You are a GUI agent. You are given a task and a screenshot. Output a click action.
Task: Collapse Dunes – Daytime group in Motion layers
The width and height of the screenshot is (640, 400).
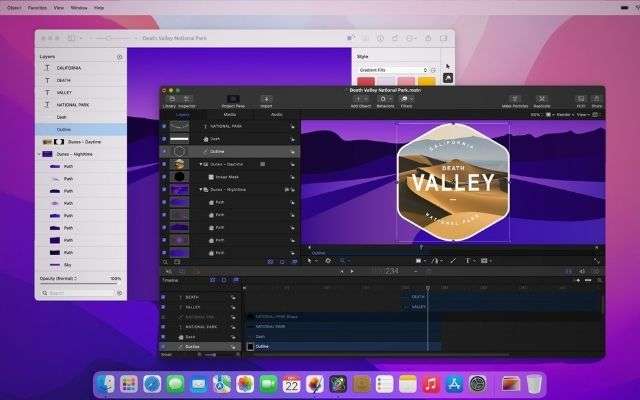coord(200,164)
